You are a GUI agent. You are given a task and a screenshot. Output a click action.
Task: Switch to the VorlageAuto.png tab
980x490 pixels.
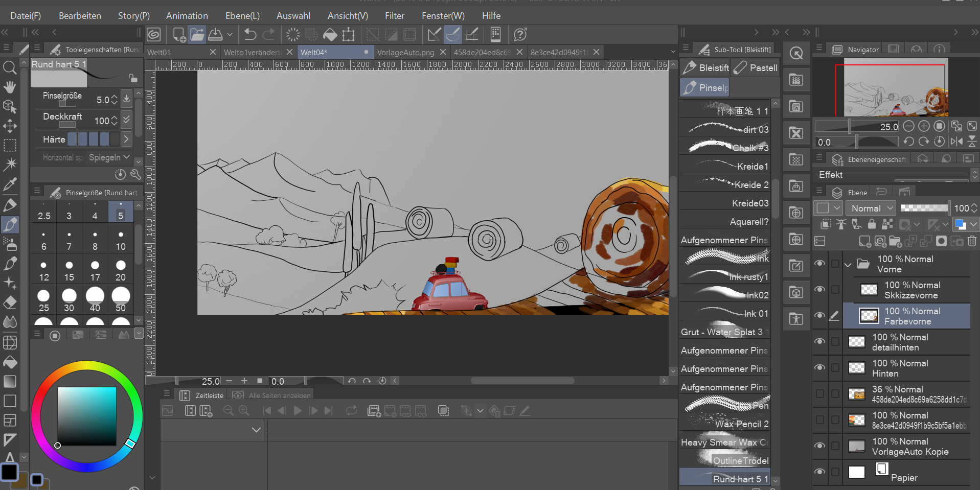tap(405, 52)
